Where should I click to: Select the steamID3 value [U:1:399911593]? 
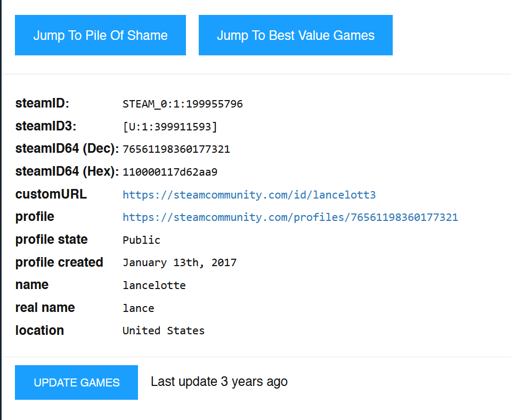[x=170, y=127]
